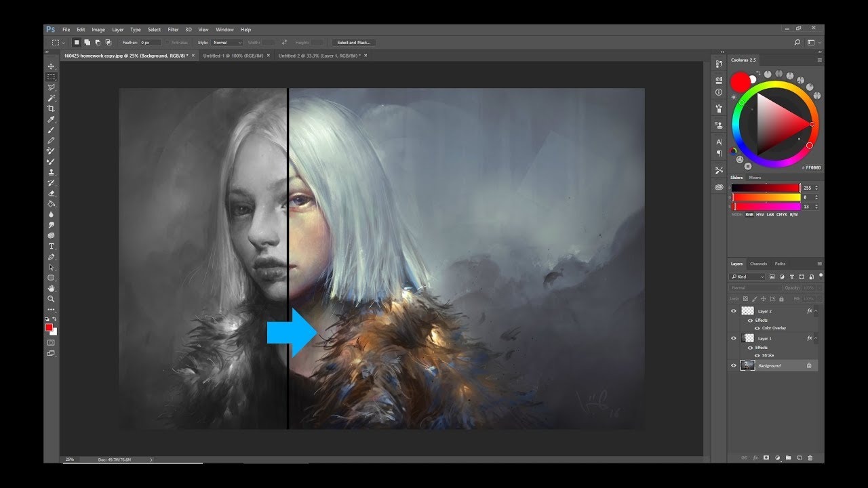
Task: Toggle Color Overlay effect visibility
Action: pos(757,328)
